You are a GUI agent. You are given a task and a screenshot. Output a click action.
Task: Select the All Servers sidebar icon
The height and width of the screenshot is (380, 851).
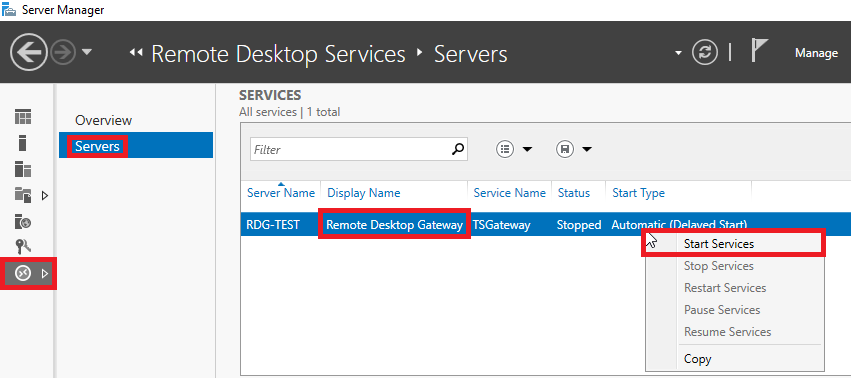[x=23, y=169]
